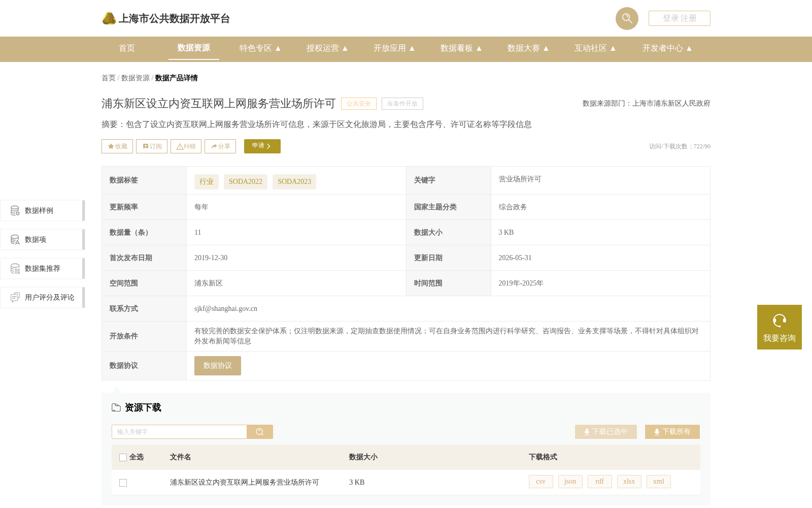Click 数据资源 in the breadcrumb
The width and height of the screenshot is (812, 508).
136,78
